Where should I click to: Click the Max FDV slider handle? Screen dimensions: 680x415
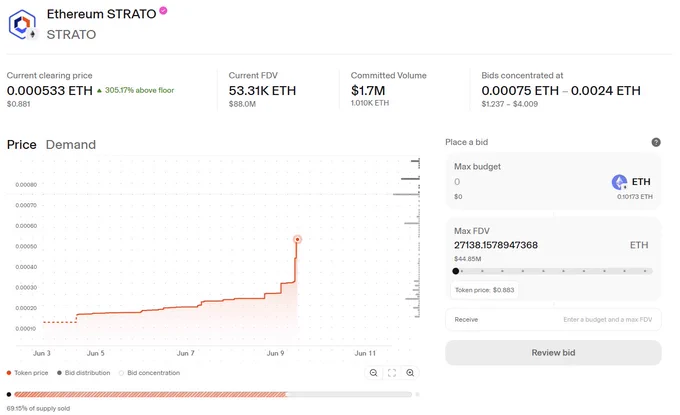pos(455,271)
